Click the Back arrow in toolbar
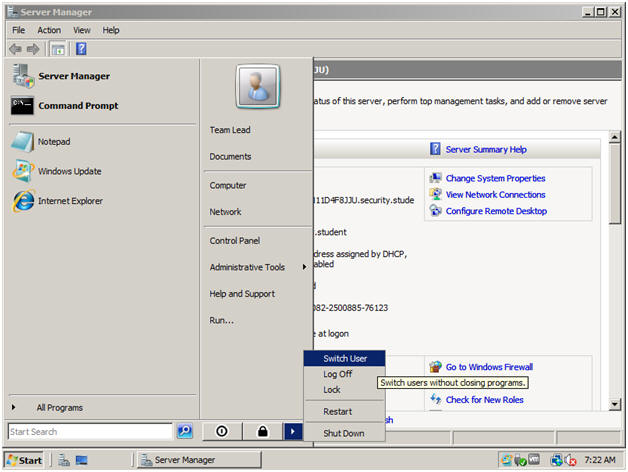628x472 pixels. pyautogui.click(x=15, y=49)
